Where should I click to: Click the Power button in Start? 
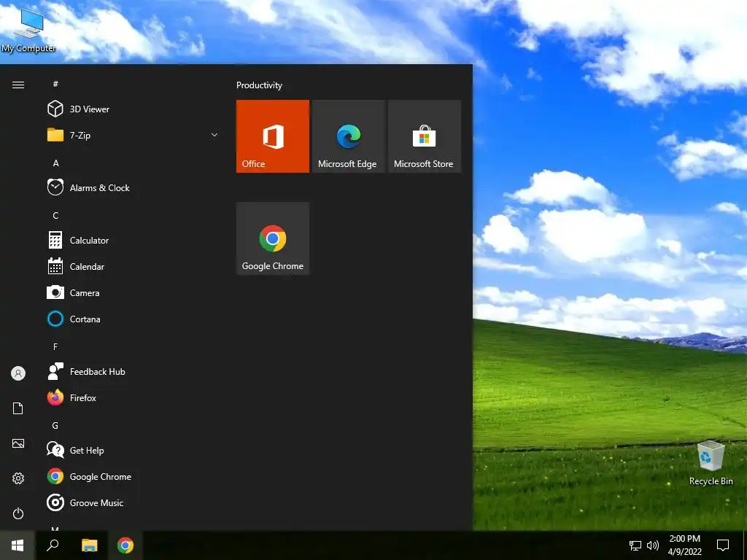[x=18, y=513]
